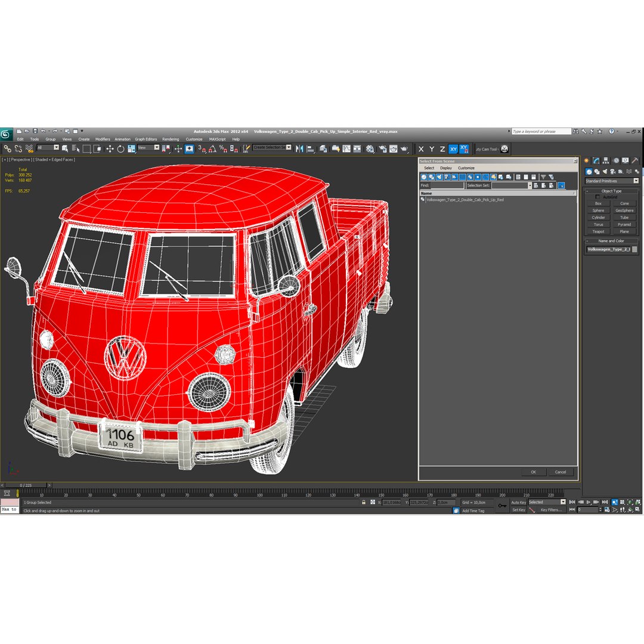Open the Edit menu
The width and height of the screenshot is (644, 644).
[20, 139]
